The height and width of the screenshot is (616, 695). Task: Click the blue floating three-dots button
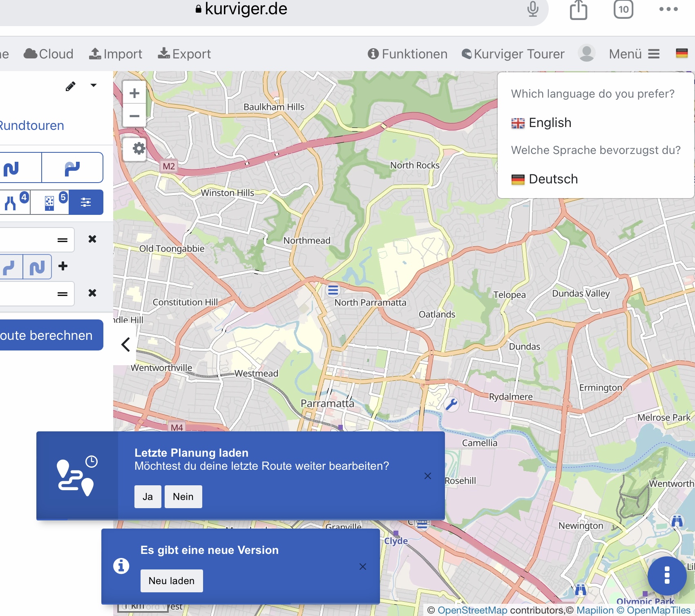point(666,575)
